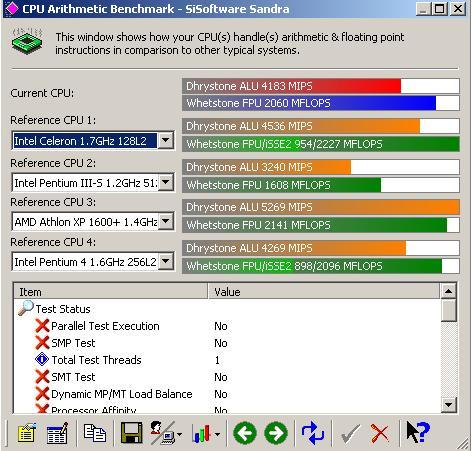Open context help arrow question icon
472x451 pixels.
click(418, 432)
